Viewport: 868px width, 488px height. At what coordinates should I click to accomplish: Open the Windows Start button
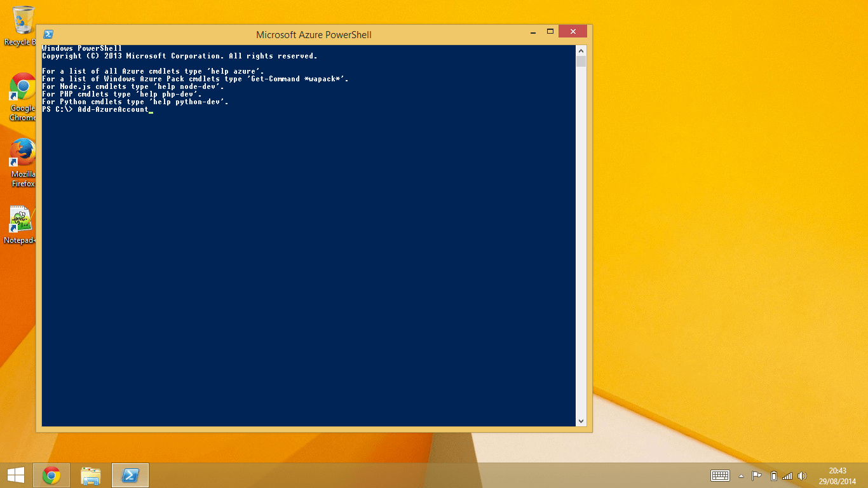16,475
